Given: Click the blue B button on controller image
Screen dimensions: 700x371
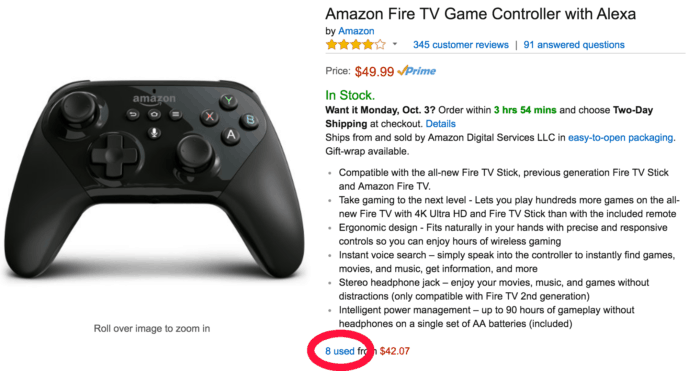Looking at the screenshot, I should pos(249,120).
